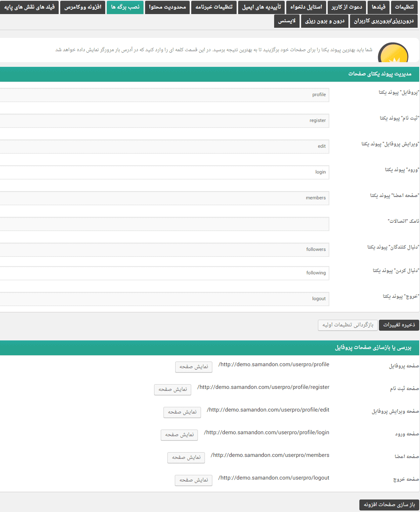Click the صفحه اعضا label
This screenshot has width=420, height=512.
point(407,457)
